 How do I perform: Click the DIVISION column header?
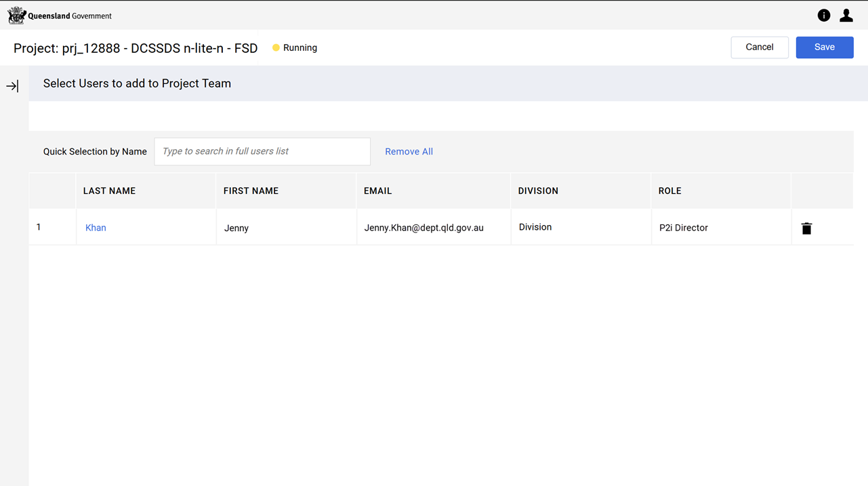[538, 191]
